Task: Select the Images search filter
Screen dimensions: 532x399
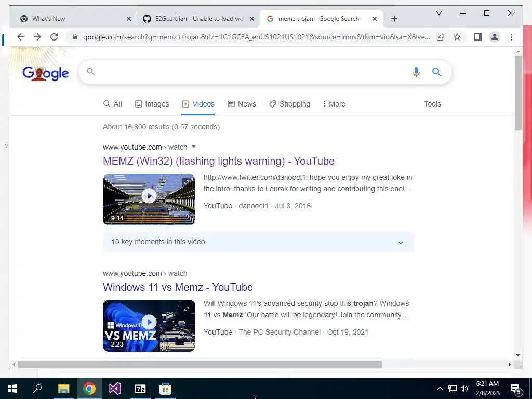Action: 152,104
